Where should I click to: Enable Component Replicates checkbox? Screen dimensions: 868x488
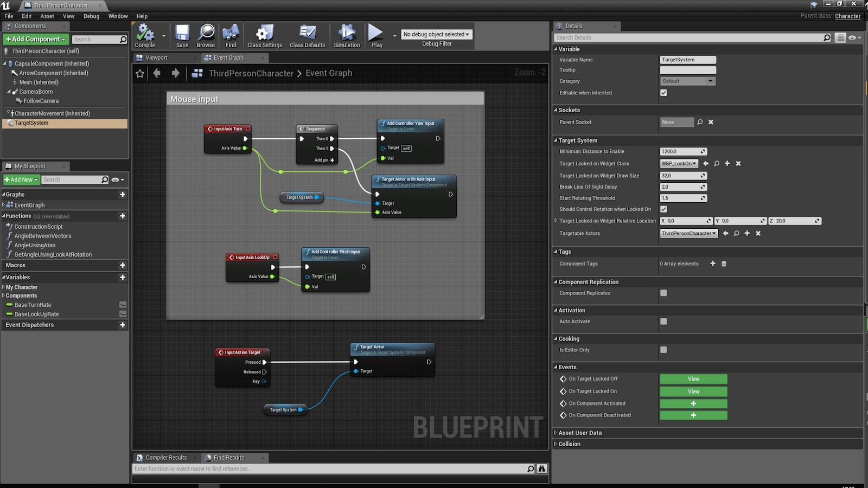[663, 293]
